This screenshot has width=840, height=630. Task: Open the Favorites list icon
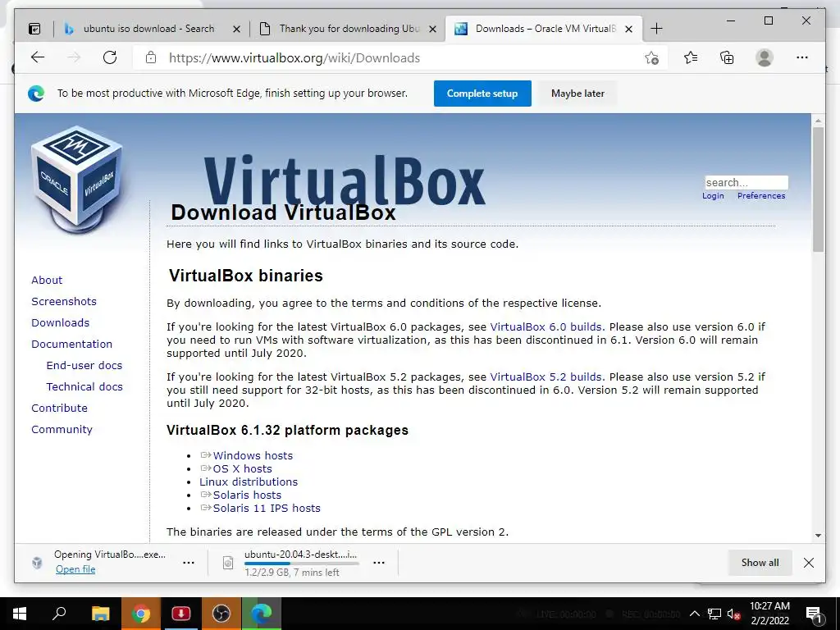tap(691, 57)
